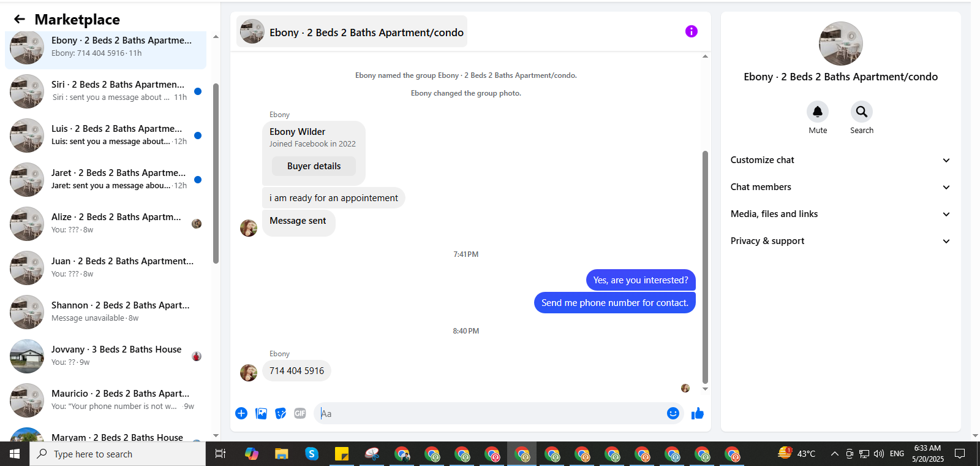Choose a sticker icon

coord(281,413)
